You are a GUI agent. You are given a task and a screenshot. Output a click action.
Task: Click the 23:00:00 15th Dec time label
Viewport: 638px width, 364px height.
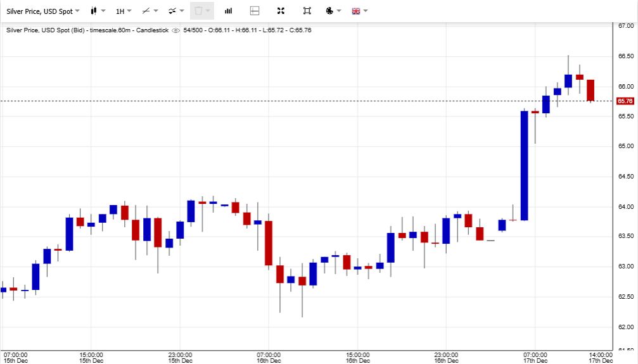181,358
